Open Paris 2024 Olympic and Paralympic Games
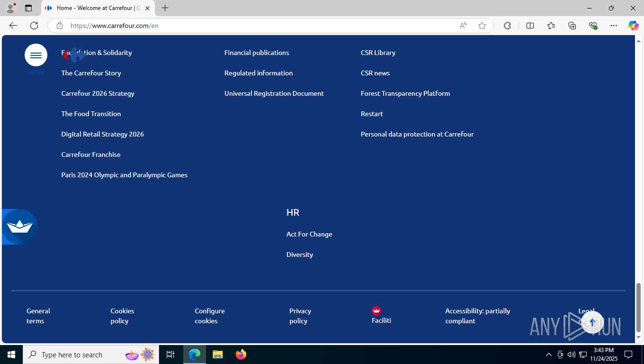Viewport: 644px width, 364px height. tap(124, 175)
